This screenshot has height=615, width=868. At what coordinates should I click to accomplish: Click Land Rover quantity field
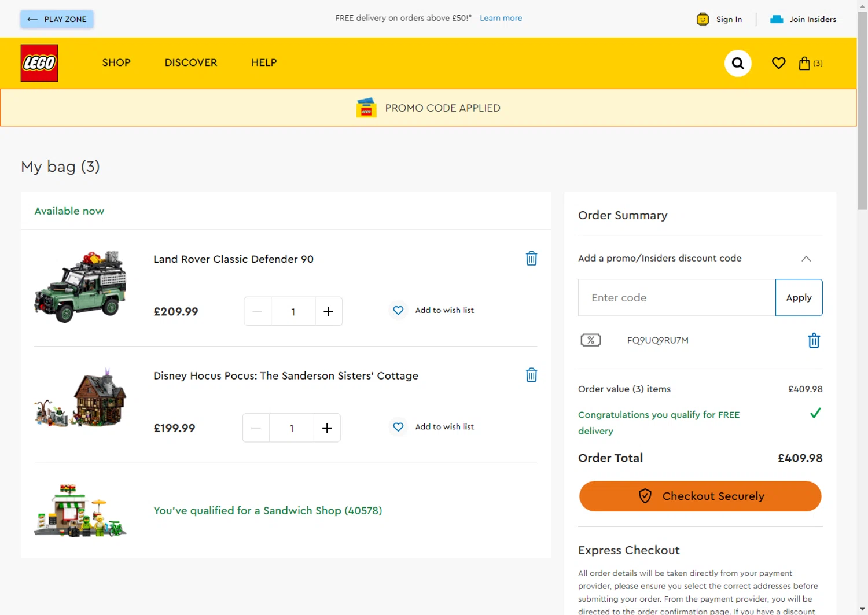tap(293, 311)
